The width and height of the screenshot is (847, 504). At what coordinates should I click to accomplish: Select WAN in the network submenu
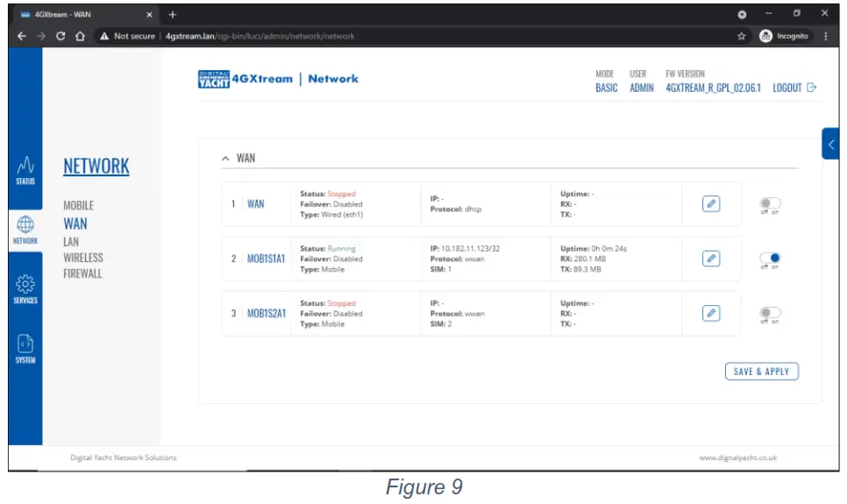(75, 224)
